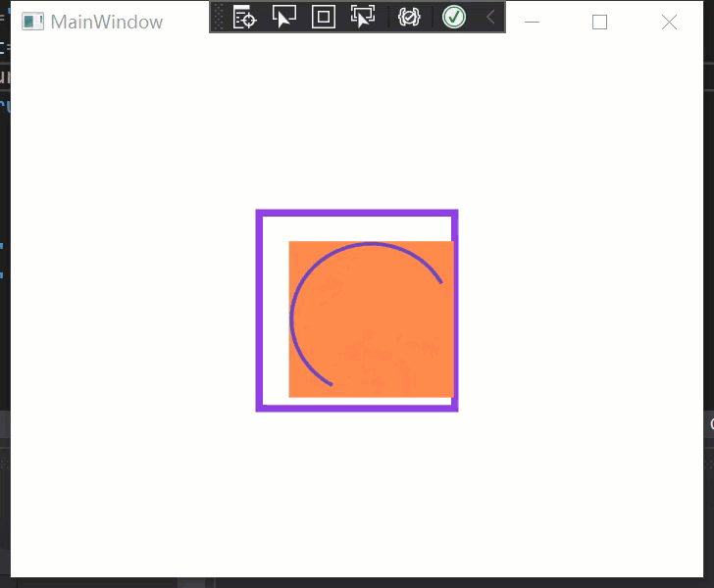Viewport: 714px width, 588px height.
Task: Minimize the MainWindow
Action: [x=532, y=22]
